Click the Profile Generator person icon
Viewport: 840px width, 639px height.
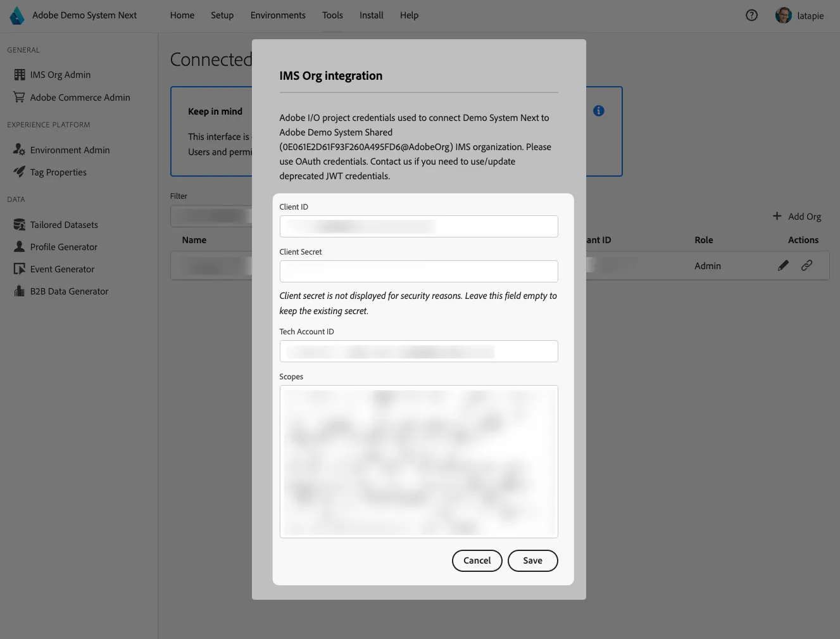coord(20,247)
